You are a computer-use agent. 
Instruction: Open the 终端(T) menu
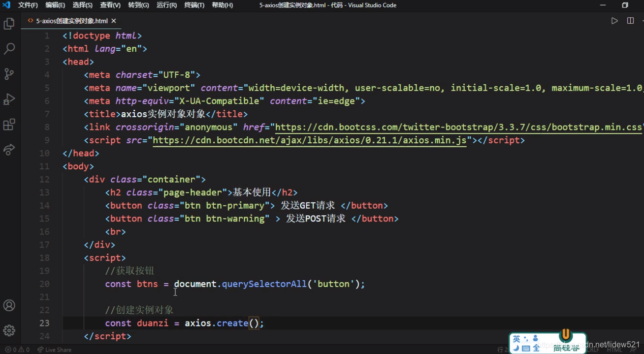194,5
